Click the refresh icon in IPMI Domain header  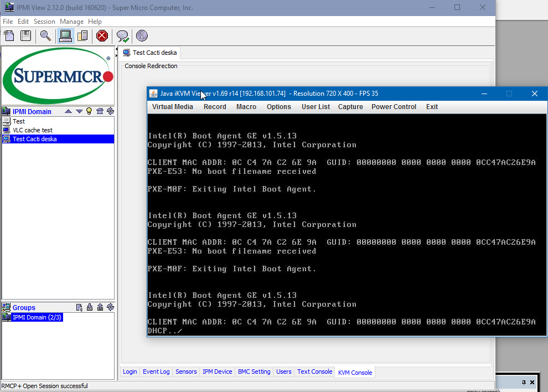tap(111, 111)
